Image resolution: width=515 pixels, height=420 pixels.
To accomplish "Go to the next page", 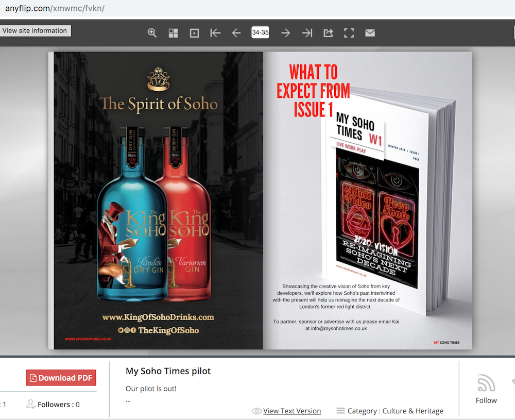I will pyautogui.click(x=285, y=33).
